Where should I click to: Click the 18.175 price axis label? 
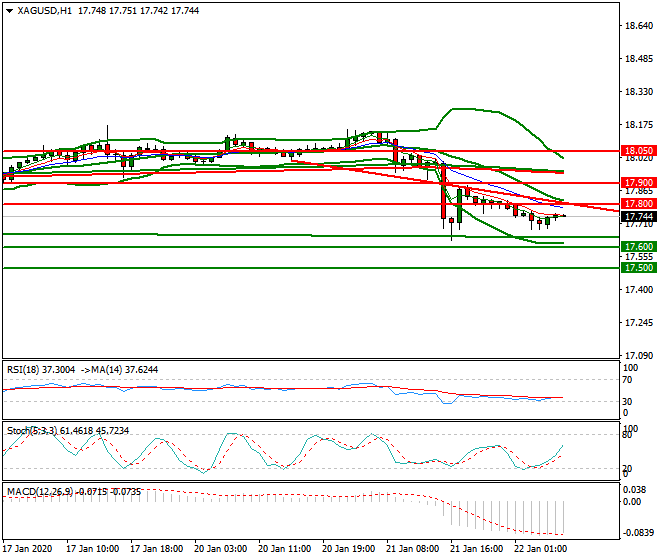(x=639, y=125)
